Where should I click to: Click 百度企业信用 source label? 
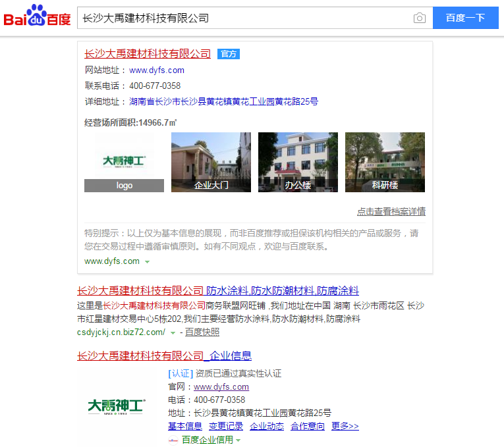[x=208, y=440]
